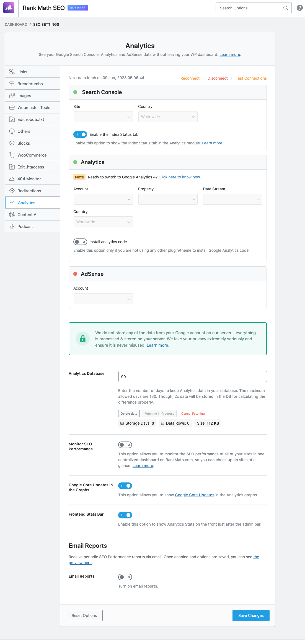
Task: Click the Webmaster Tools toolbox icon
Action: click(12, 108)
